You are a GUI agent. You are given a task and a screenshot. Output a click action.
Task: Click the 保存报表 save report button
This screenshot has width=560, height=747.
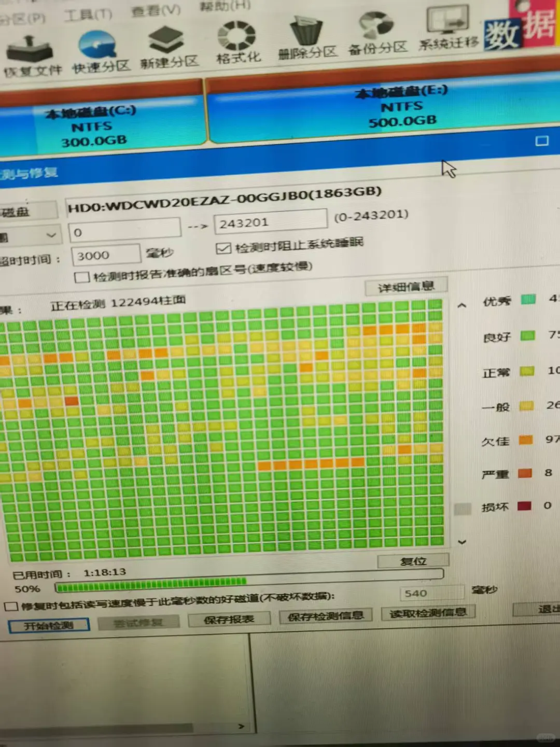[229, 619]
